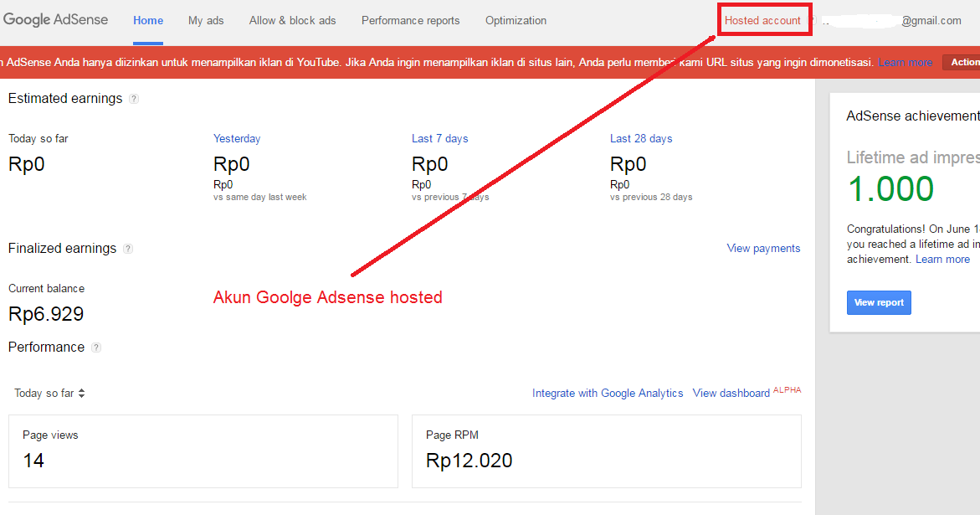
Task: Open Performance reports
Action: point(410,20)
